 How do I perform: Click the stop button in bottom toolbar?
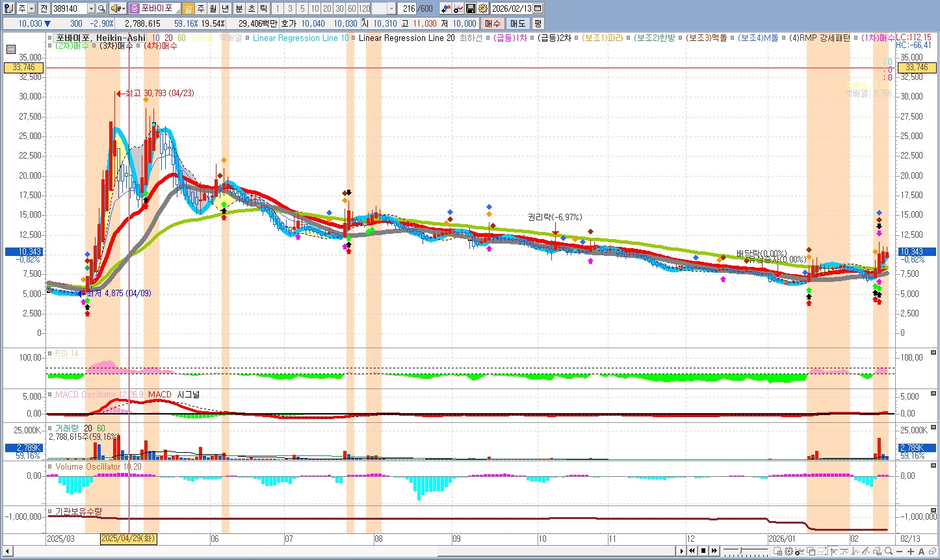[703, 551]
